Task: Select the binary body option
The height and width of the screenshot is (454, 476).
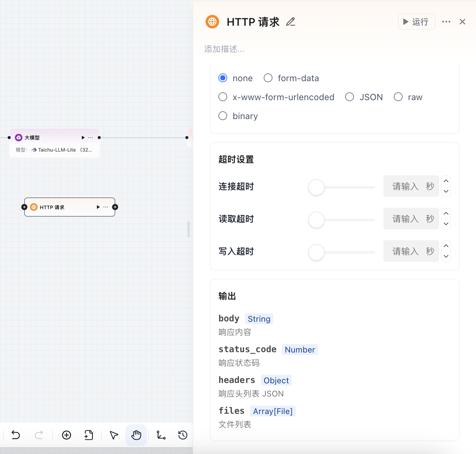Action: 223,116
